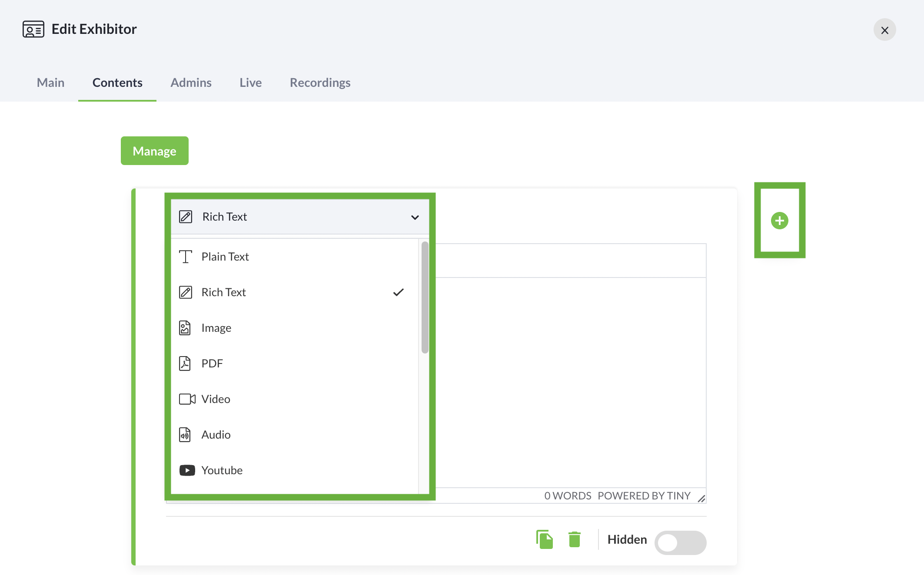Choose Plain Text from the type list
Viewport: 924px width, 575px height.
point(225,257)
